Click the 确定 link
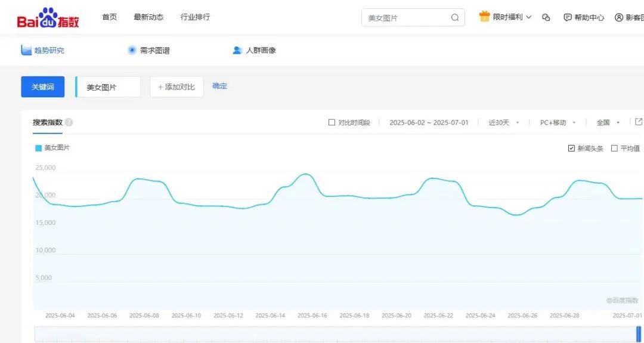 point(219,86)
